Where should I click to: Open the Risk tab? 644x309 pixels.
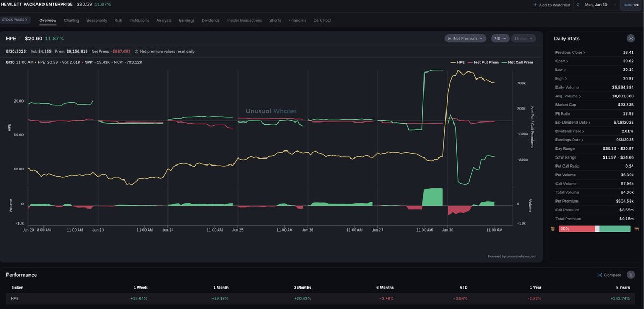coord(118,20)
